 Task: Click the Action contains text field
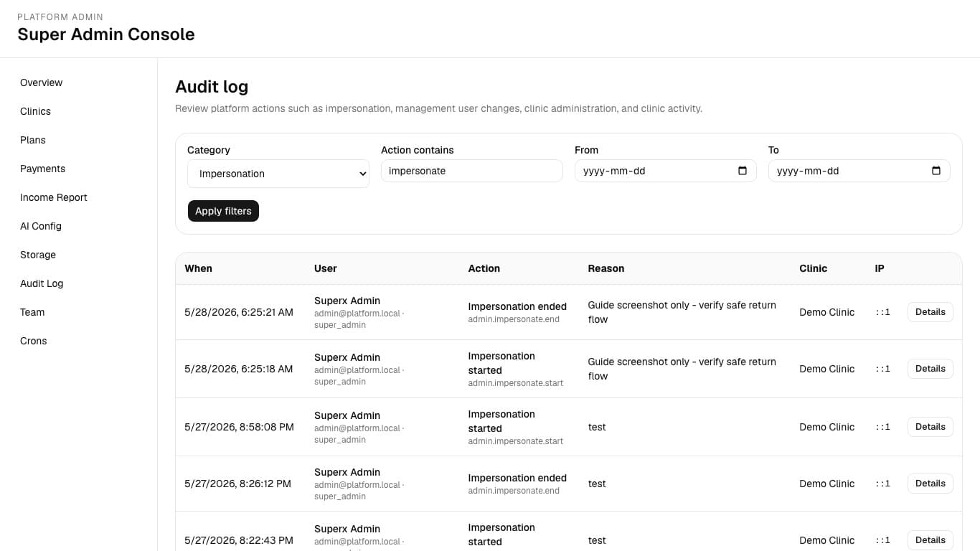pyautogui.click(x=472, y=171)
